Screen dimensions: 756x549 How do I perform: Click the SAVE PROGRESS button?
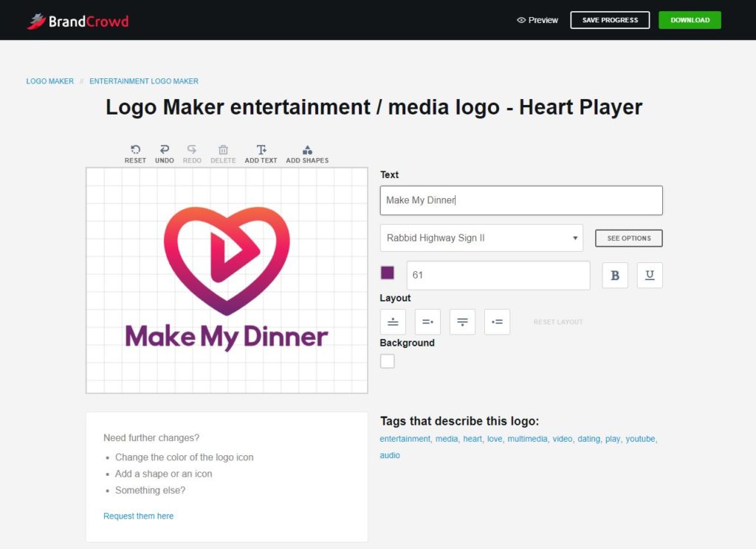click(x=610, y=20)
